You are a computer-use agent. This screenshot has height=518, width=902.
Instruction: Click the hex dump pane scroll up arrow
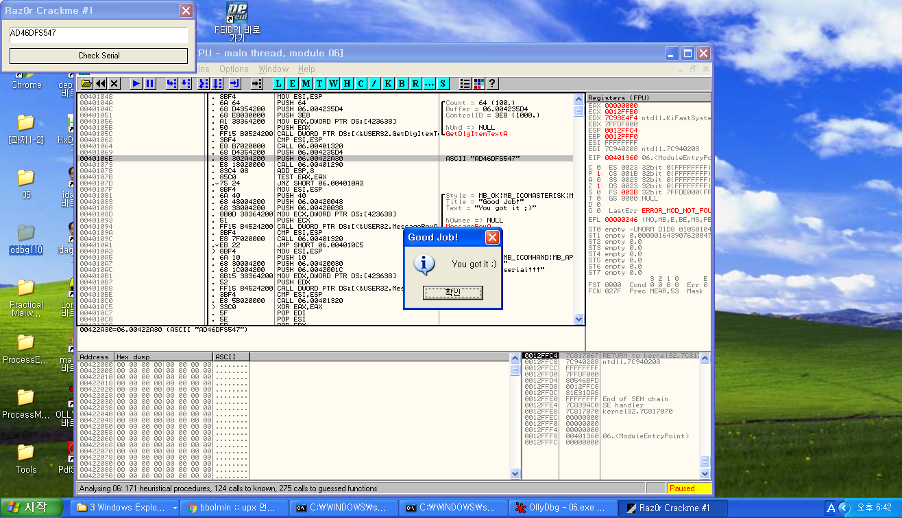pos(515,358)
